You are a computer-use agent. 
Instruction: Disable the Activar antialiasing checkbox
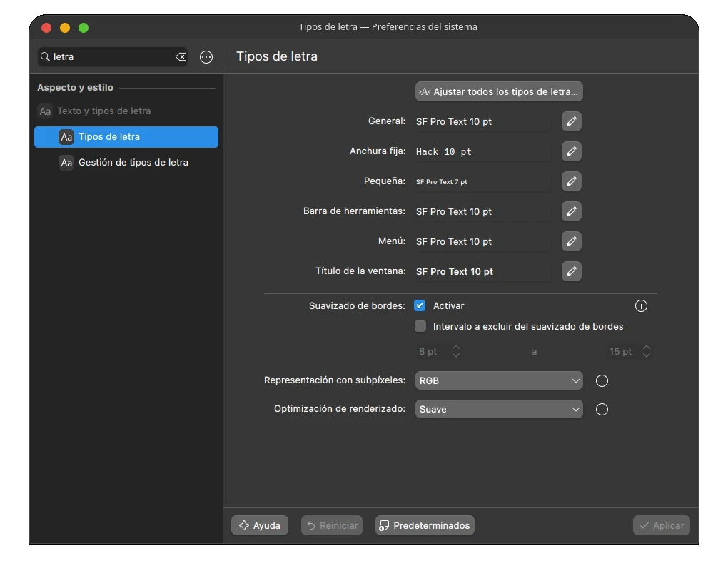[420, 305]
